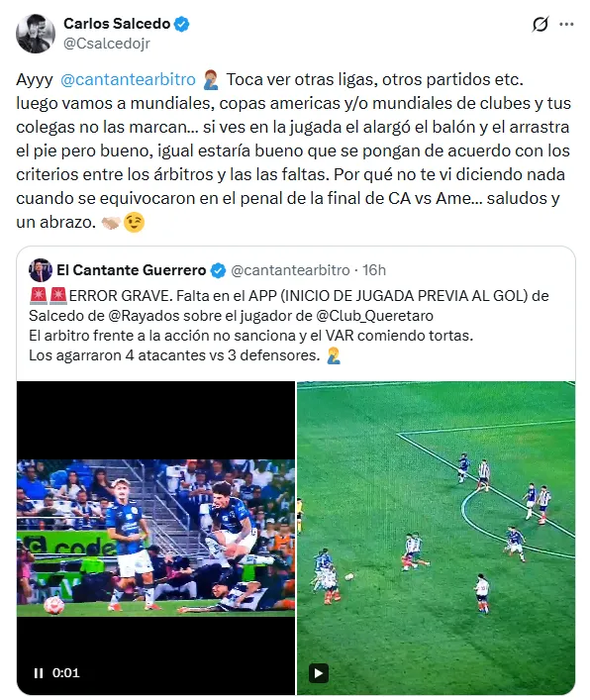Open the quoted tweet's ERROR GRAVE text
The width and height of the screenshot is (590, 700).
pos(288,326)
